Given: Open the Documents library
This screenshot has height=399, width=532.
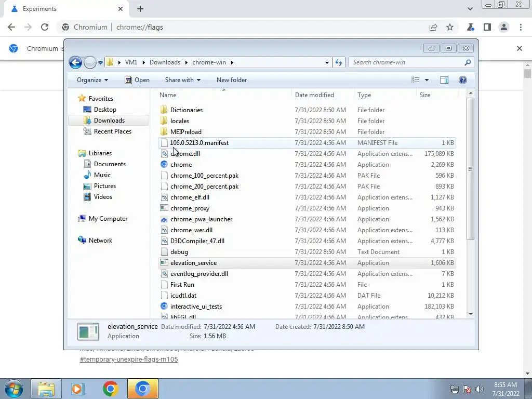Looking at the screenshot, I should tap(110, 164).
